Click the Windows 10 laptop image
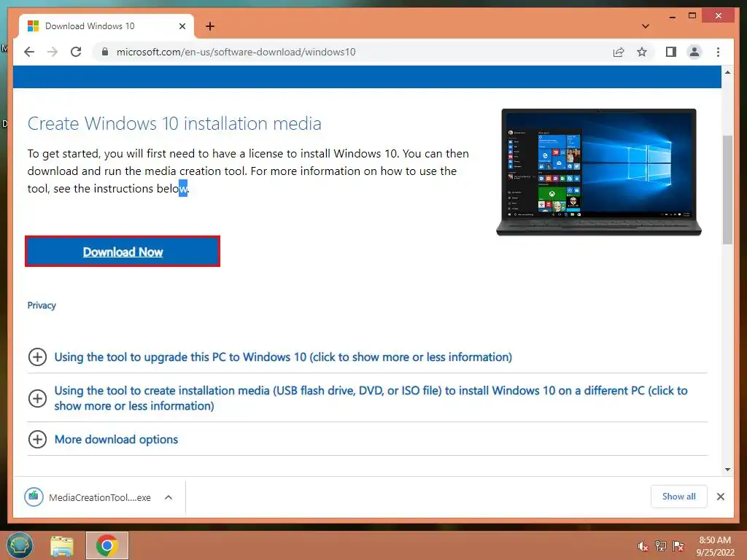This screenshot has width=747, height=560. pyautogui.click(x=599, y=172)
